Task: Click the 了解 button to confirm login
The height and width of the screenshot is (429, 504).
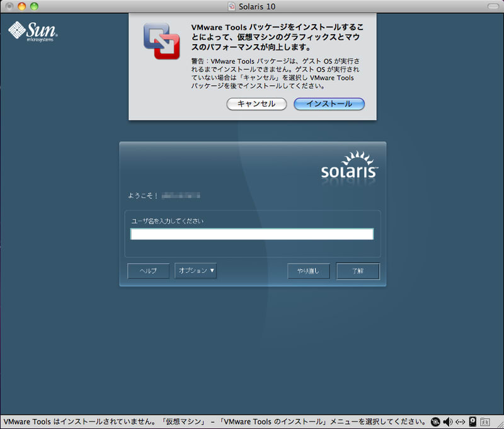Action: coord(358,271)
